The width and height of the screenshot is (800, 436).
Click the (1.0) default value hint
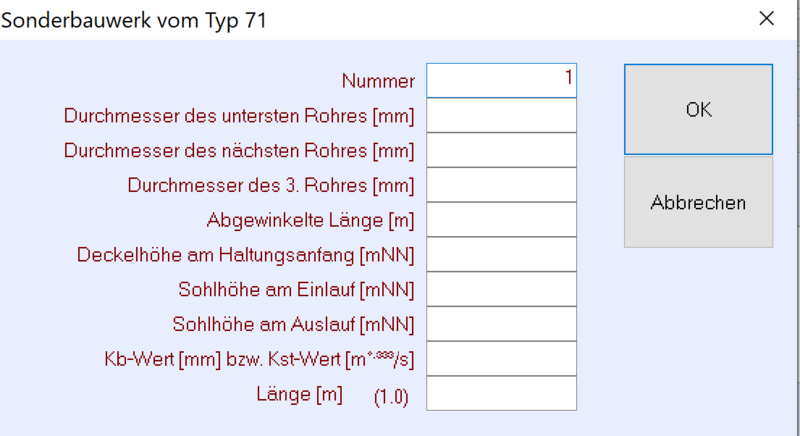(x=390, y=397)
